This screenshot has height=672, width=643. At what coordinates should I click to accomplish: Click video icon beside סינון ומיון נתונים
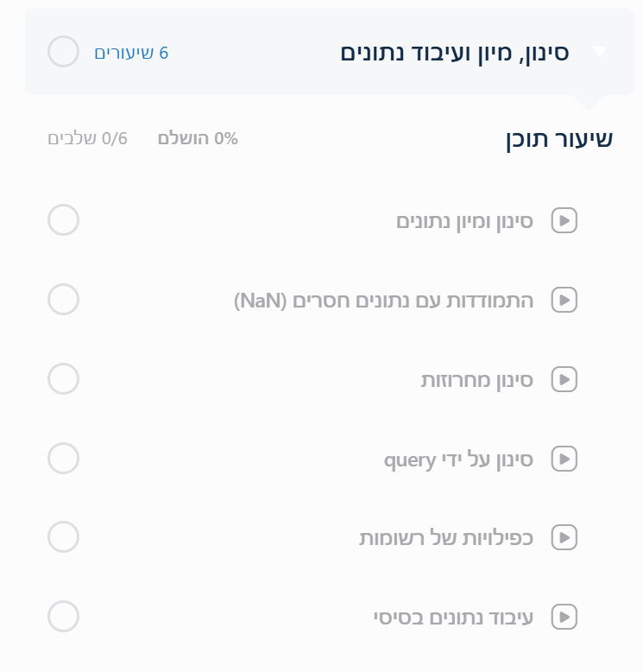(x=564, y=220)
